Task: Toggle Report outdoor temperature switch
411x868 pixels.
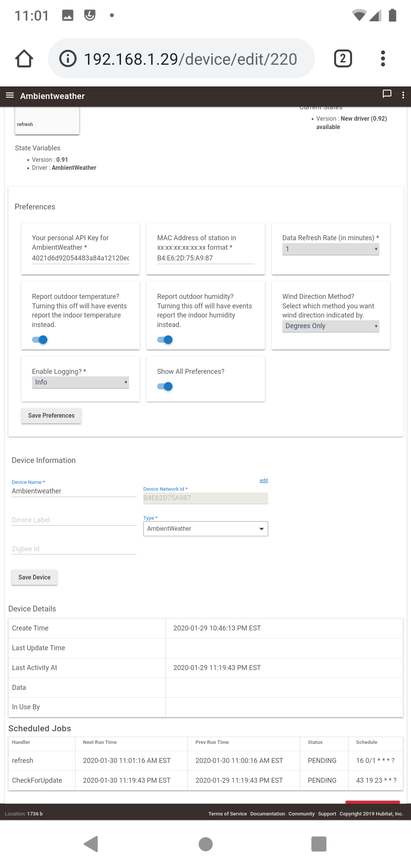Action: (x=40, y=340)
